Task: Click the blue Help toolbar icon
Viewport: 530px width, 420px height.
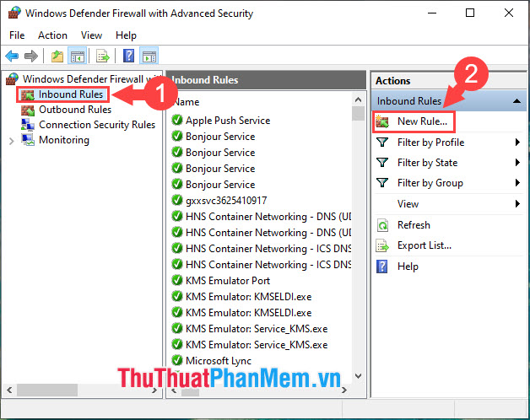Action: (129, 56)
